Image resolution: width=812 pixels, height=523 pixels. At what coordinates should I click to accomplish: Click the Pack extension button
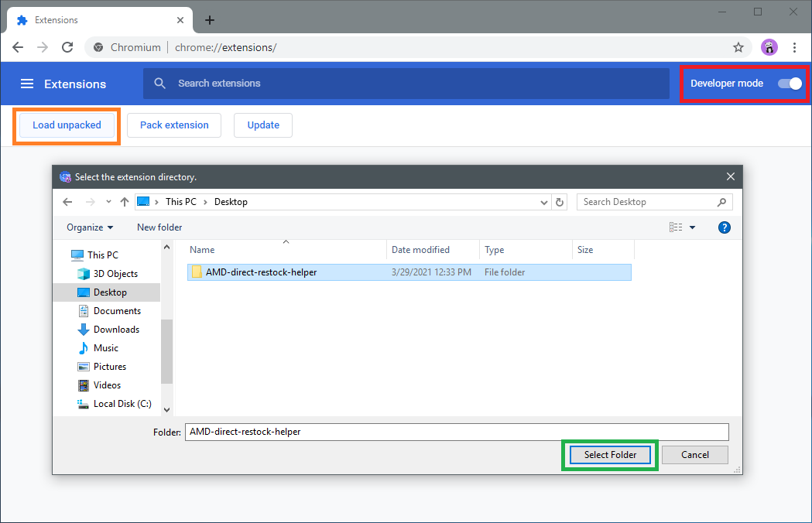pos(174,125)
